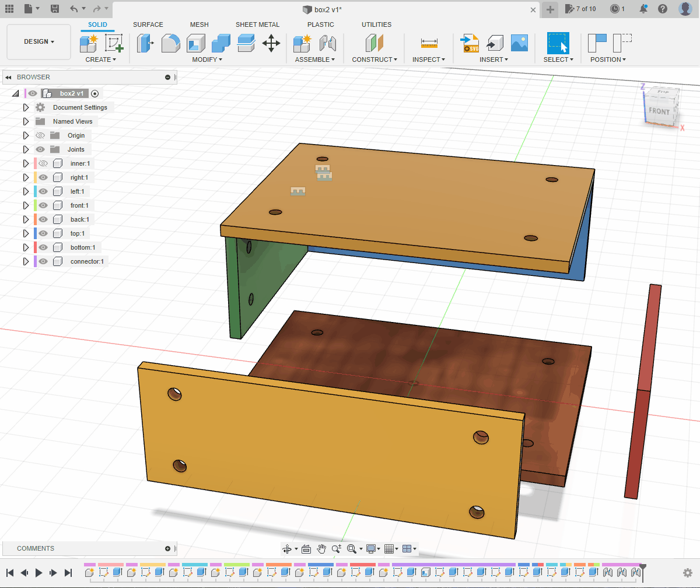Click the timeline end marker
The width and height of the screenshot is (700, 588).
click(643, 567)
